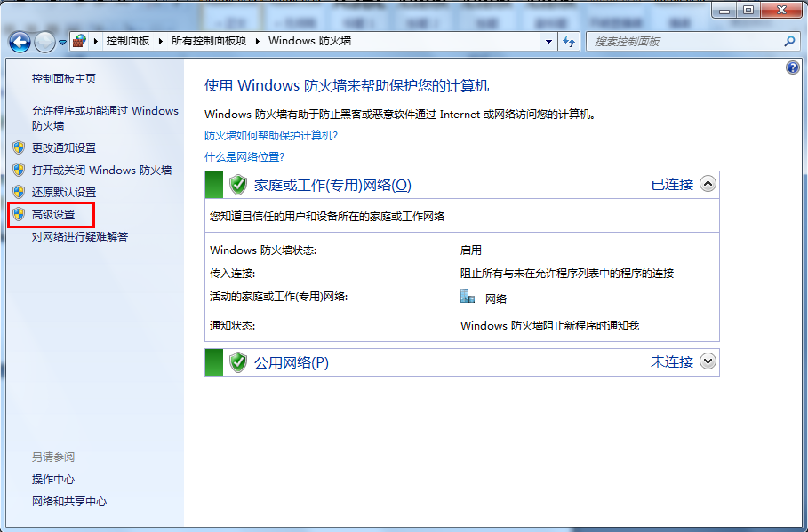Click 未连接 status text

tap(672, 362)
